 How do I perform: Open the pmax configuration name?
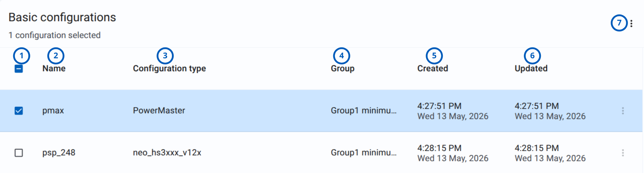pos(53,111)
